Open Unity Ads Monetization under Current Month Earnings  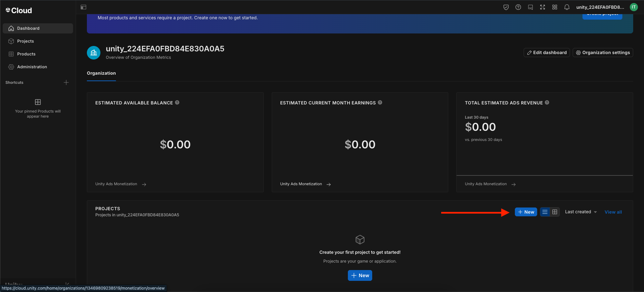(306, 184)
